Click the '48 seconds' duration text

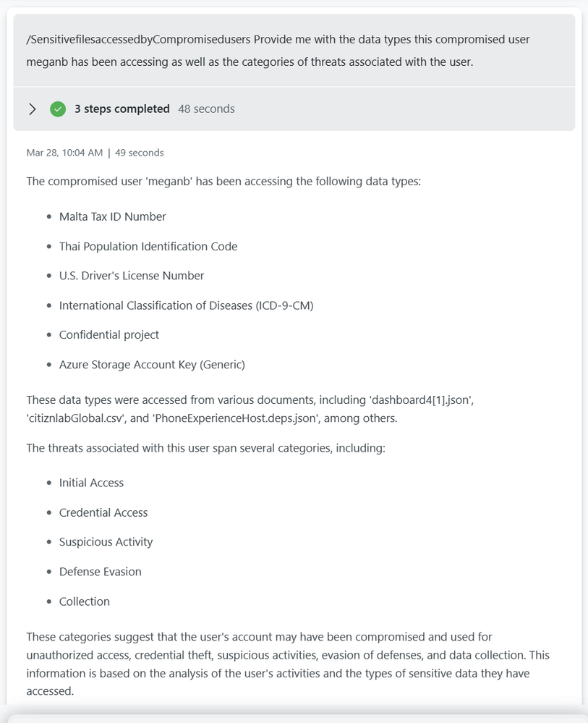(x=206, y=109)
